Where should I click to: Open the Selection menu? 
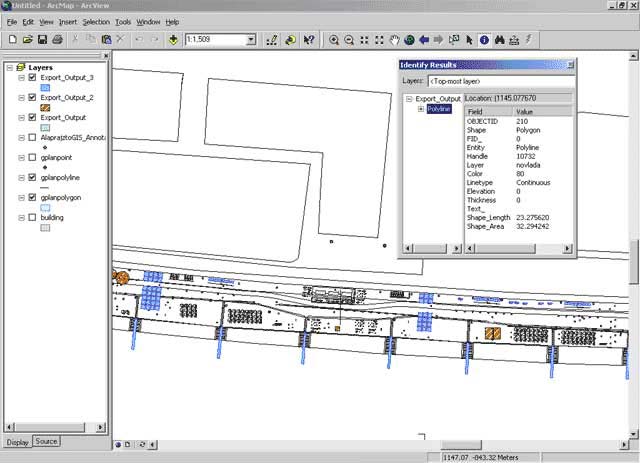tap(96, 21)
